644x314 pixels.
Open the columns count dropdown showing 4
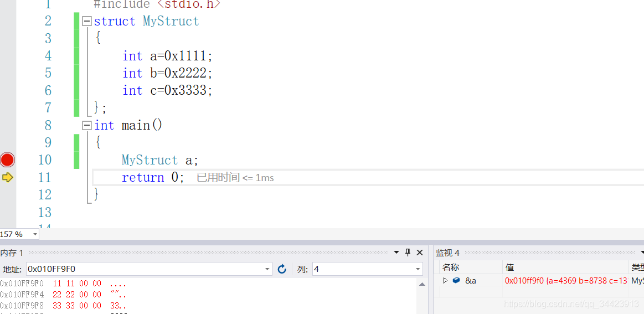418,269
